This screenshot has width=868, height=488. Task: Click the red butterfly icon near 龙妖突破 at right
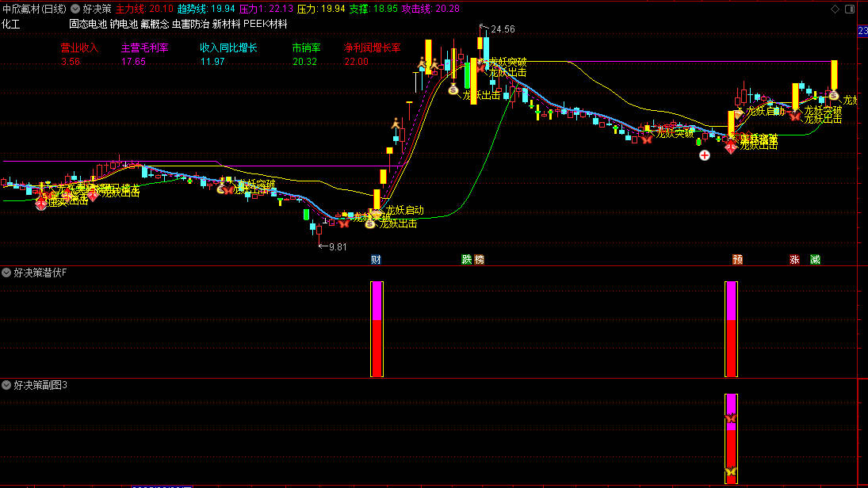(x=795, y=116)
